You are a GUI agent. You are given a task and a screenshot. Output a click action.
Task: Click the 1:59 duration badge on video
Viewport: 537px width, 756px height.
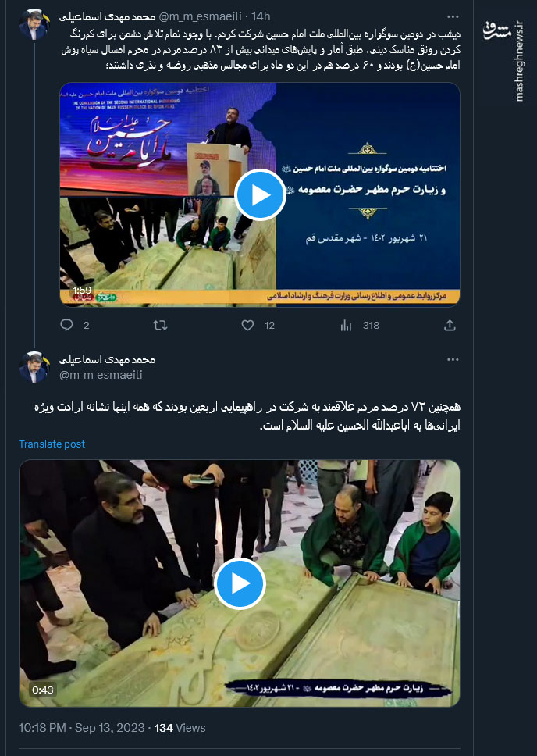[x=81, y=290]
